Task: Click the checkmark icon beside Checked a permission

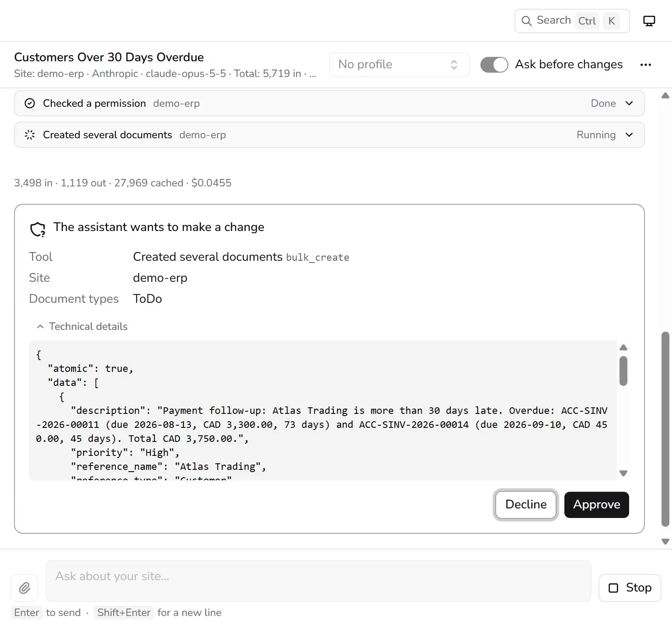Action: point(30,103)
